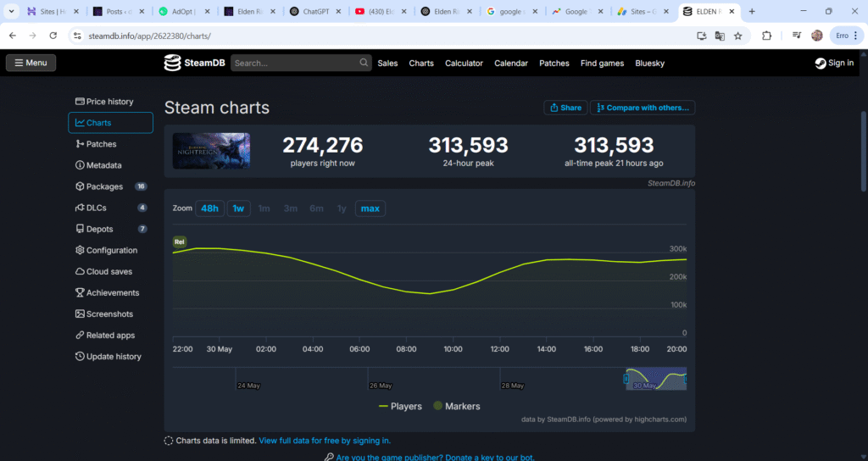Viewport: 868px width, 461px height.
Task: Open DLCs in the sidebar
Action: (x=110, y=208)
